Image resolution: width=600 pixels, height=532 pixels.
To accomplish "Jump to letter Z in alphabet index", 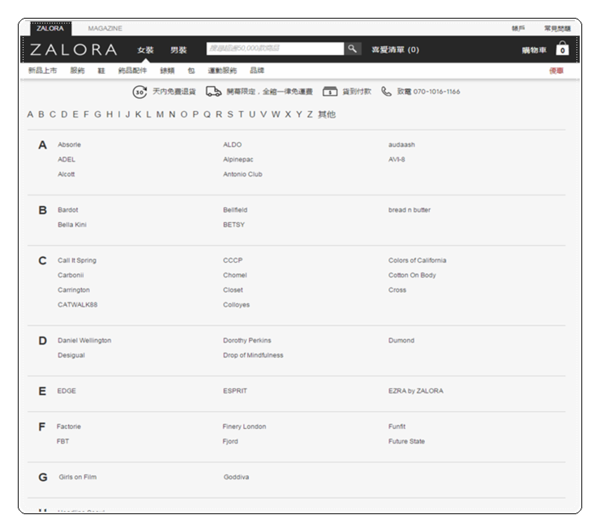I will [310, 114].
